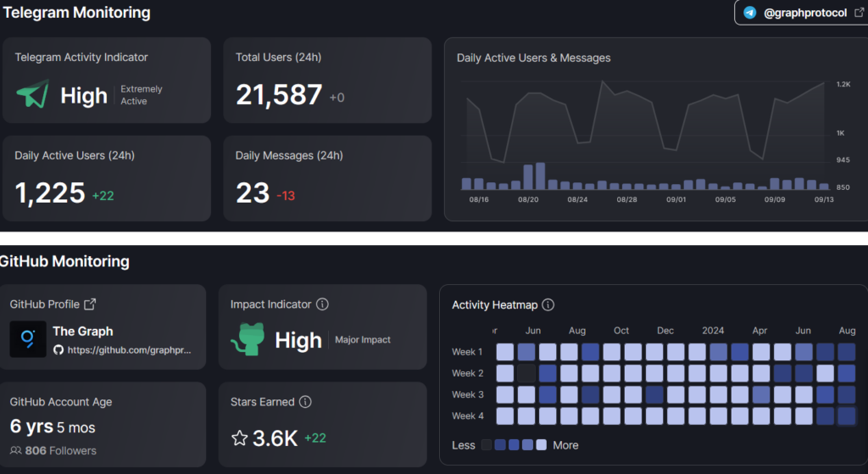Click the star icon beside 3.6K
This screenshot has height=474, width=868.
[x=240, y=438]
